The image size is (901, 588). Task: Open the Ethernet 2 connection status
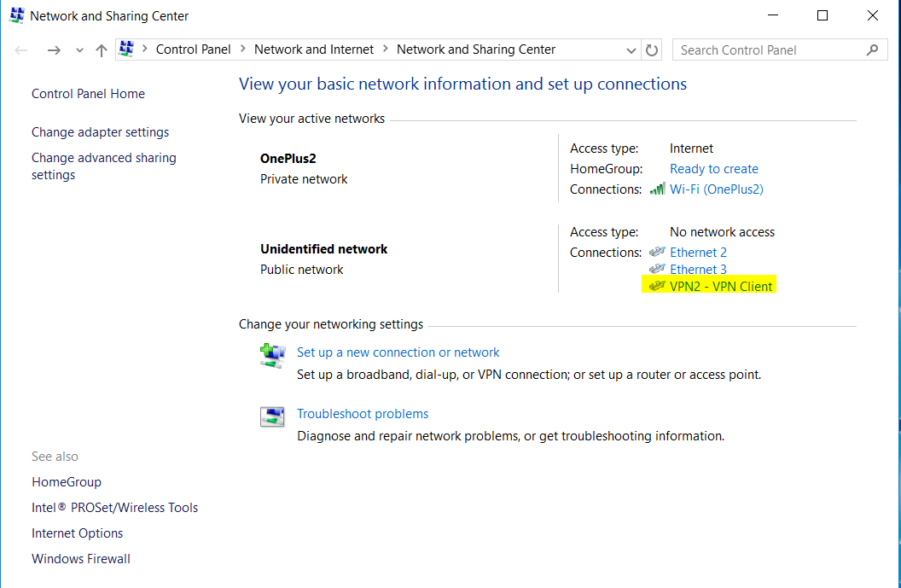click(698, 253)
